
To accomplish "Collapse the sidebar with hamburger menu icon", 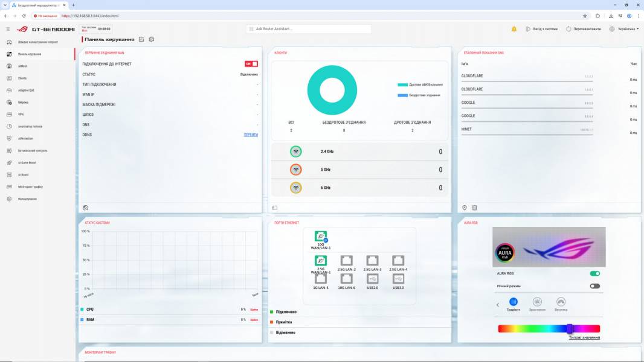I will pos(8,29).
